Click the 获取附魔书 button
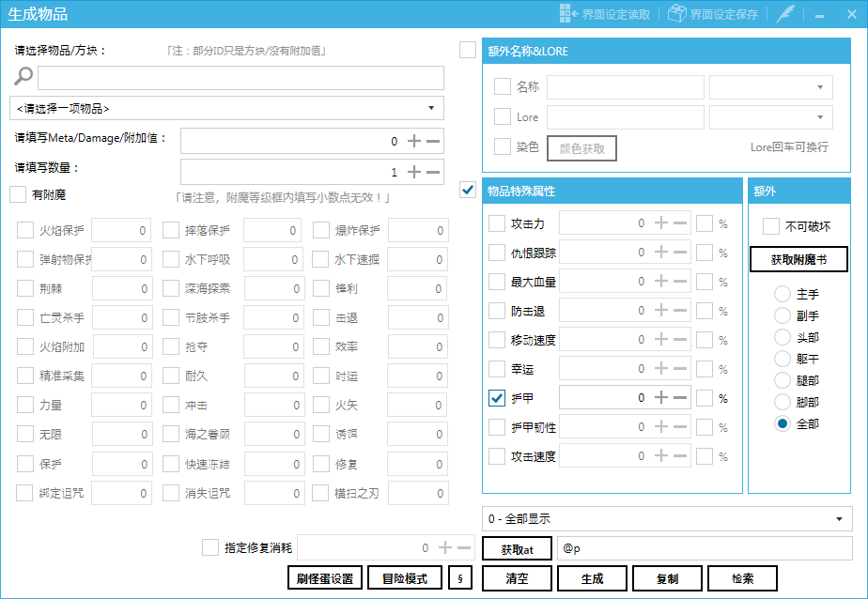868x599 pixels. 798,259
